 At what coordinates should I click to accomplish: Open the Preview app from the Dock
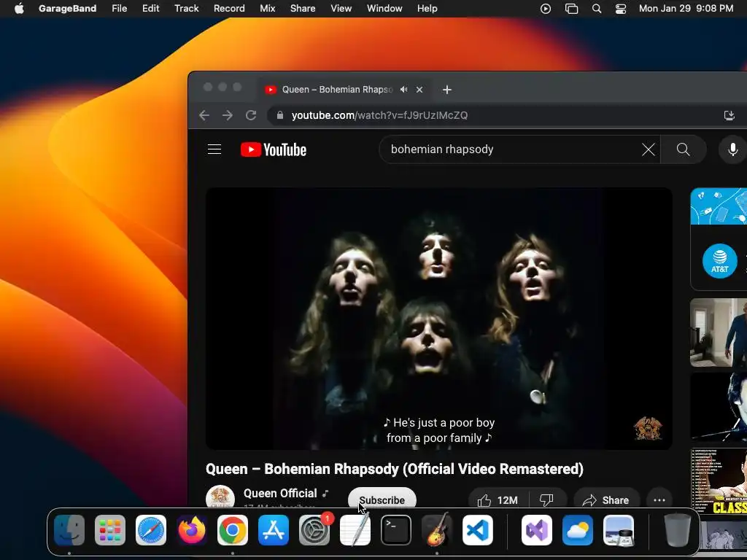pos(619,530)
